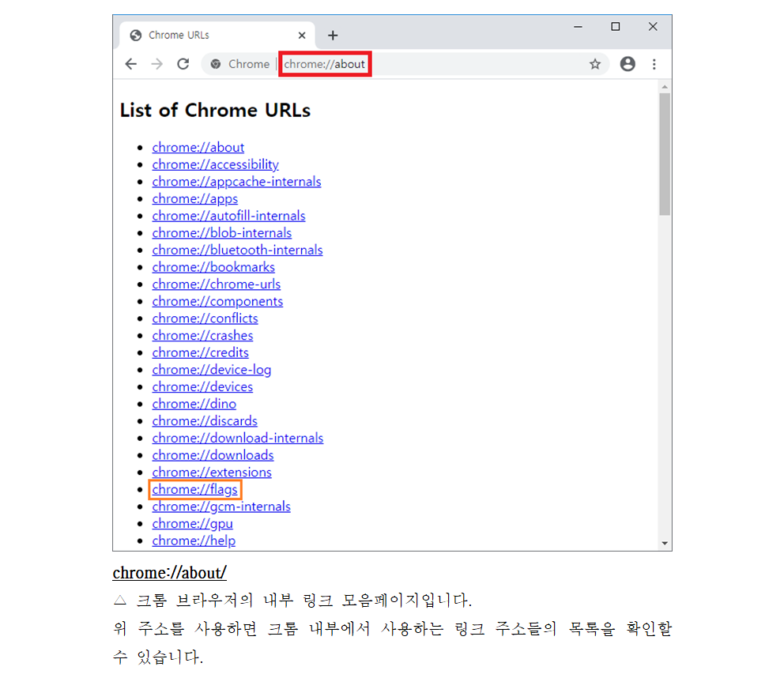Image resolution: width=784 pixels, height=678 pixels.
Task: Open the chrome://autofill-internals link
Action: [x=228, y=216]
